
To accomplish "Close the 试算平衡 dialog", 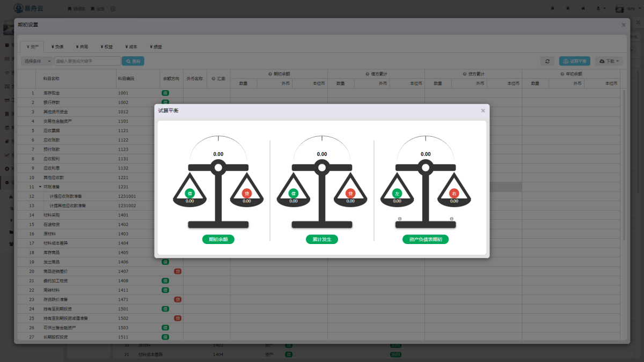I will [483, 110].
